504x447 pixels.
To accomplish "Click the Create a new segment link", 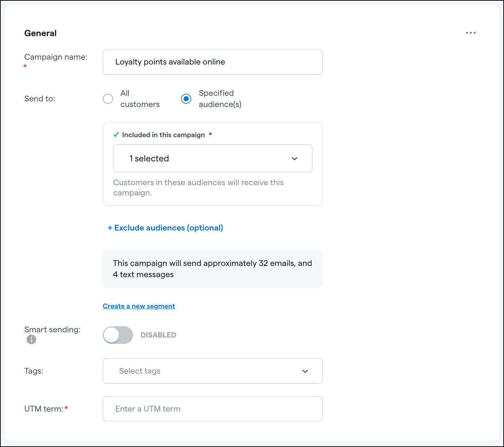I will pyautogui.click(x=139, y=306).
